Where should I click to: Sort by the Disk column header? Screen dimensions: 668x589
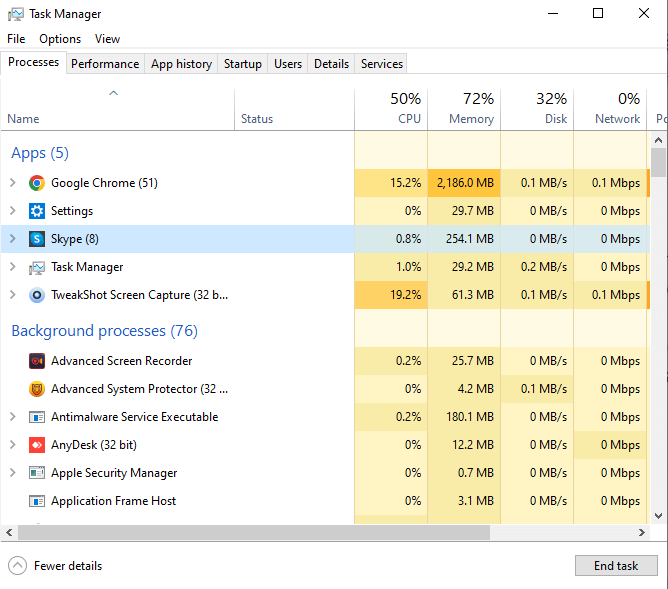click(x=537, y=109)
